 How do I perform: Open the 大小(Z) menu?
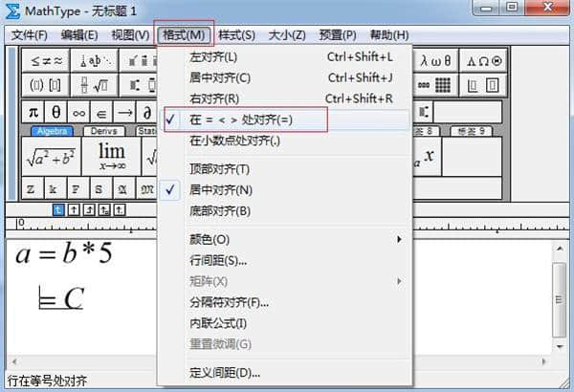pos(287,35)
